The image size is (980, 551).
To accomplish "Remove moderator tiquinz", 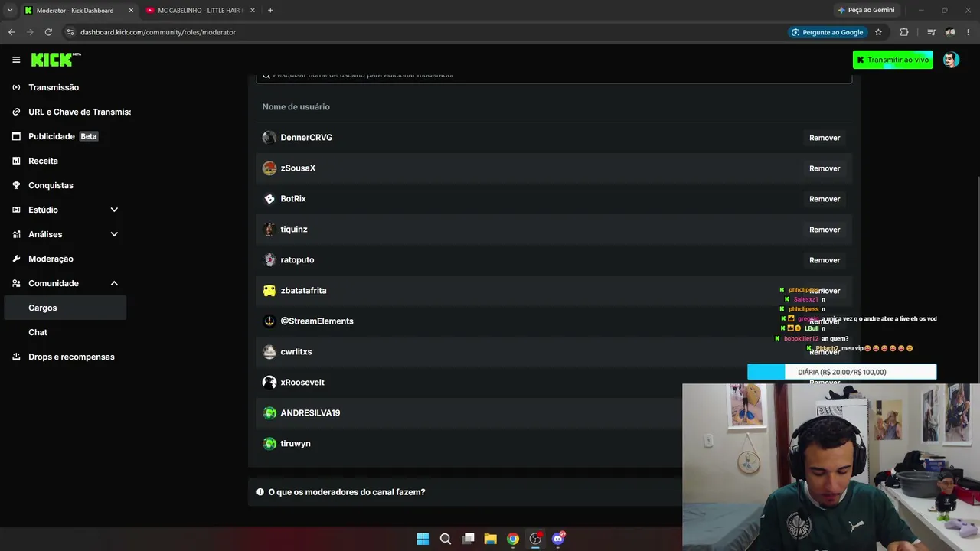I will 825,230.
